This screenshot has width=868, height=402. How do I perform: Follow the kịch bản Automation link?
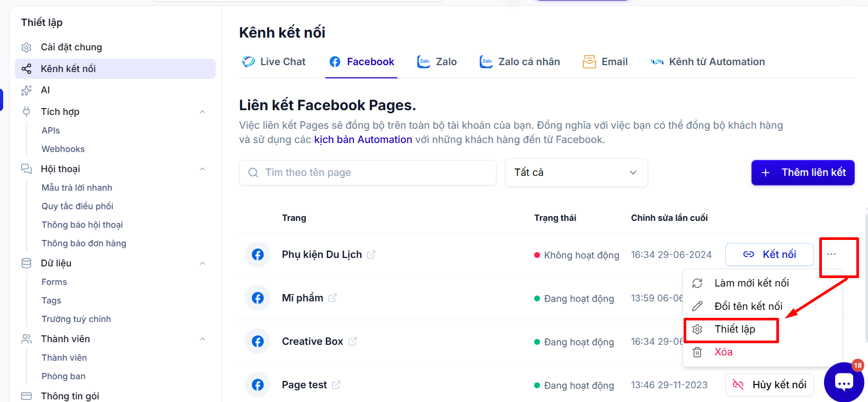click(363, 140)
